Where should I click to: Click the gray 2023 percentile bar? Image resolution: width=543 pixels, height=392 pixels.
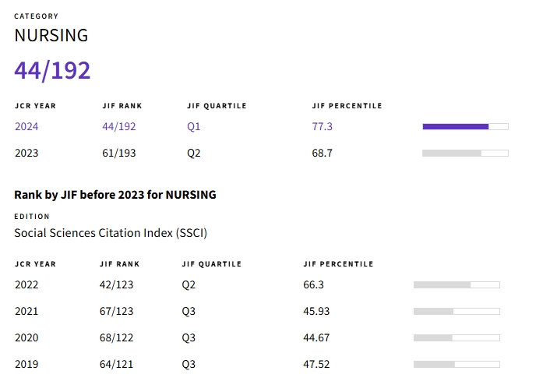click(x=465, y=153)
